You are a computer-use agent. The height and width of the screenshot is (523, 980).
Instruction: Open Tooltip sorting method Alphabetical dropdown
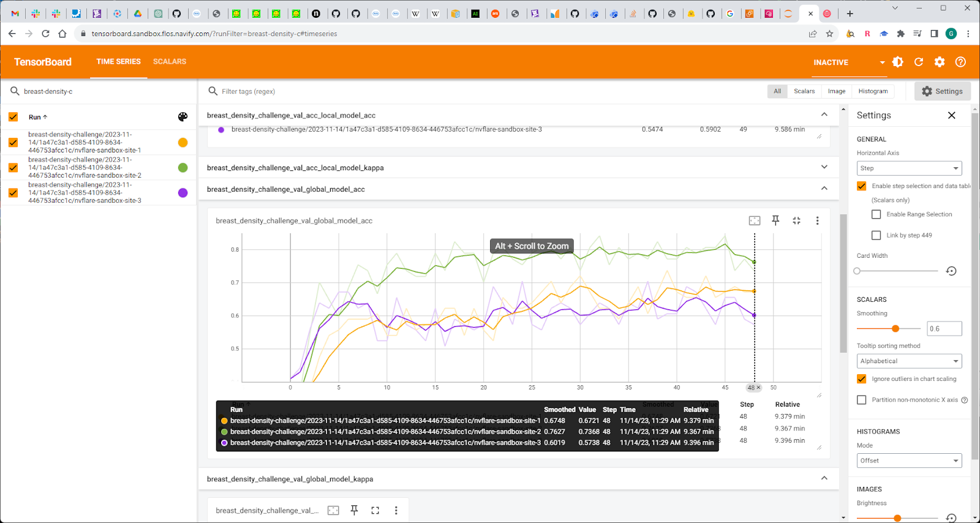pos(909,361)
